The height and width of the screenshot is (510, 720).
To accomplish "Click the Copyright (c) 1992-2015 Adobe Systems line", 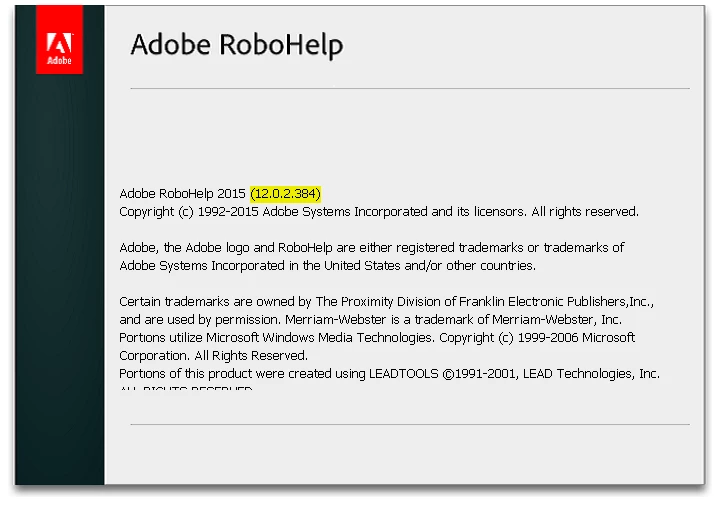I will pos(379,212).
